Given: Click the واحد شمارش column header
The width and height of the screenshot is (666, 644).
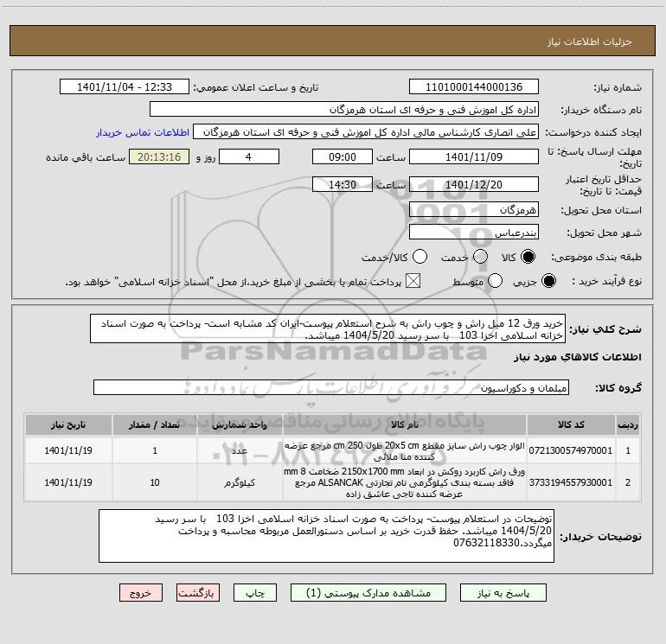Looking at the screenshot, I should point(240,424).
